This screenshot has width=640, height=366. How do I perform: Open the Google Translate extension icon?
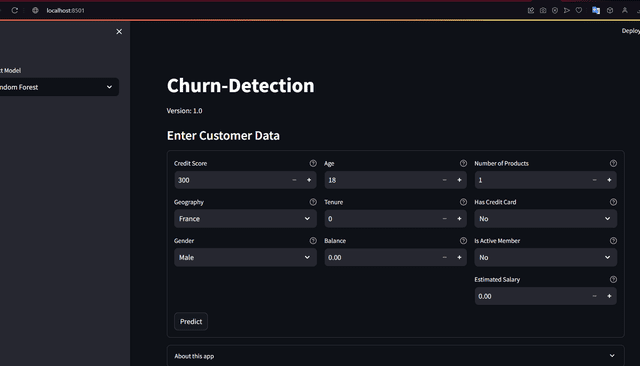point(596,10)
